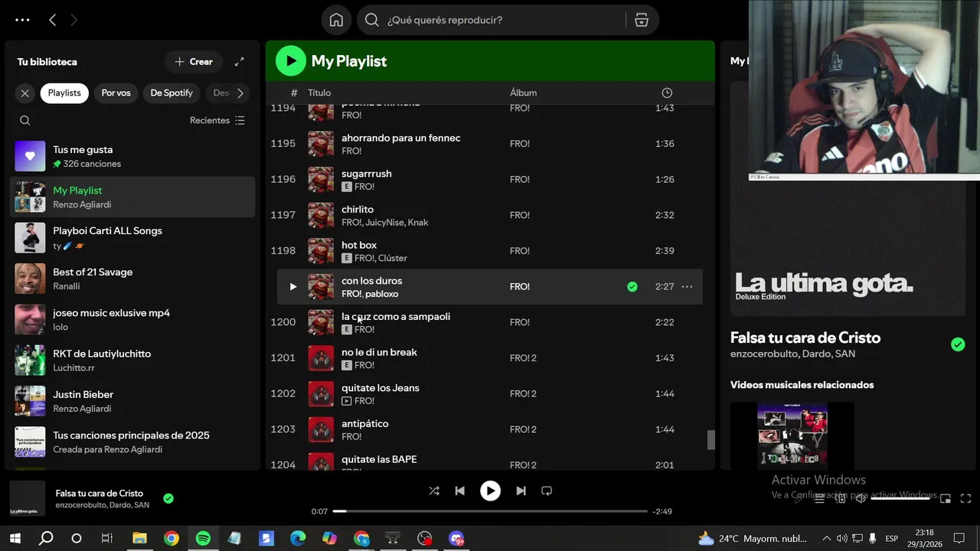Toggle saved checkmark in now-playing bar
This screenshot has width=980, height=551.
click(168, 498)
